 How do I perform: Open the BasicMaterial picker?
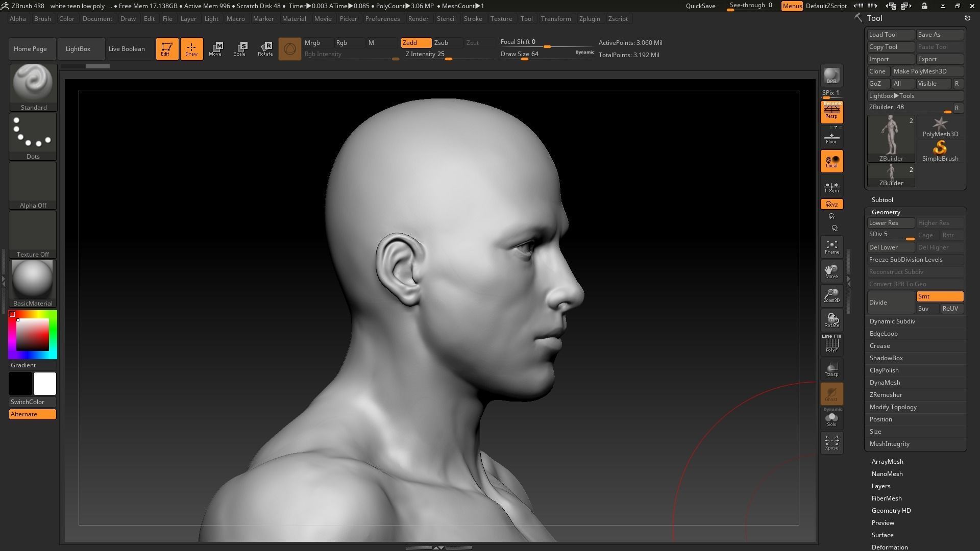(x=33, y=284)
